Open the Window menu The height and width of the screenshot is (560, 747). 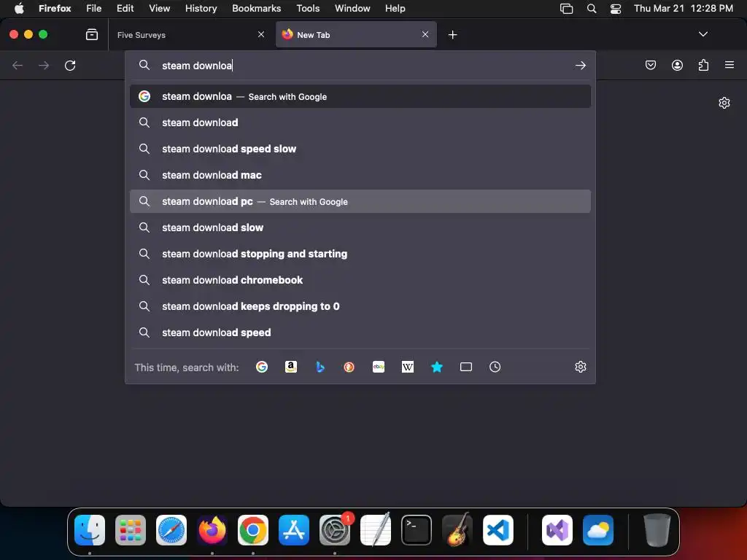pyautogui.click(x=352, y=8)
